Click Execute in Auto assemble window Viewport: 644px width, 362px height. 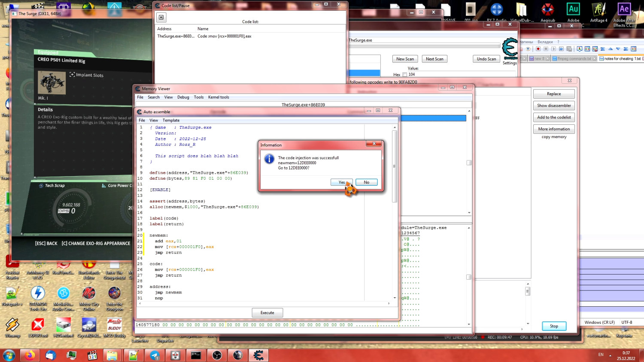pos(267,313)
